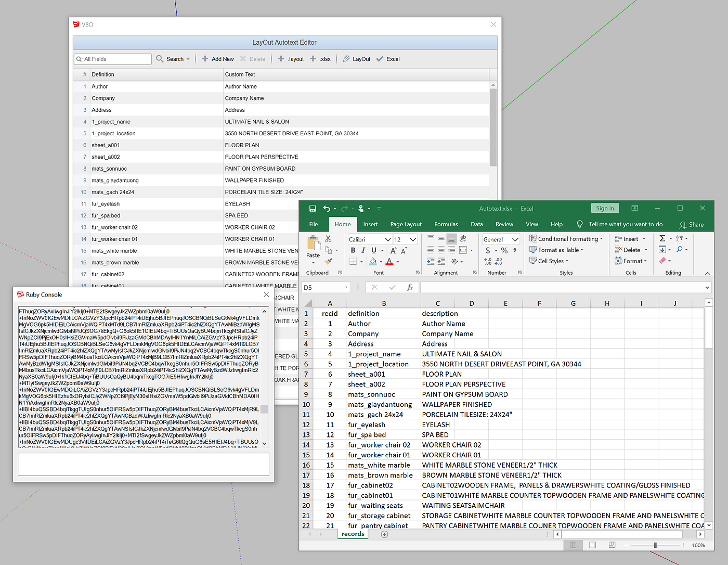Toggle Bold formatting
The width and height of the screenshot is (728, 565).
click(x=353, y=250)
